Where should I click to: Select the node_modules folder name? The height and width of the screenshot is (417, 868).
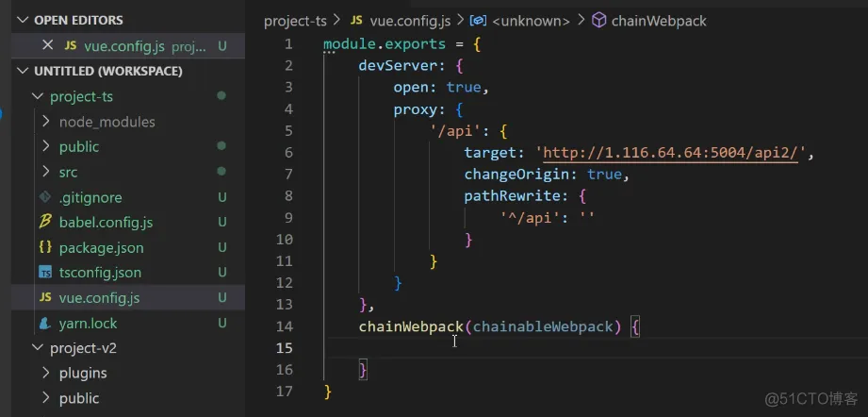tap(106, 122)
